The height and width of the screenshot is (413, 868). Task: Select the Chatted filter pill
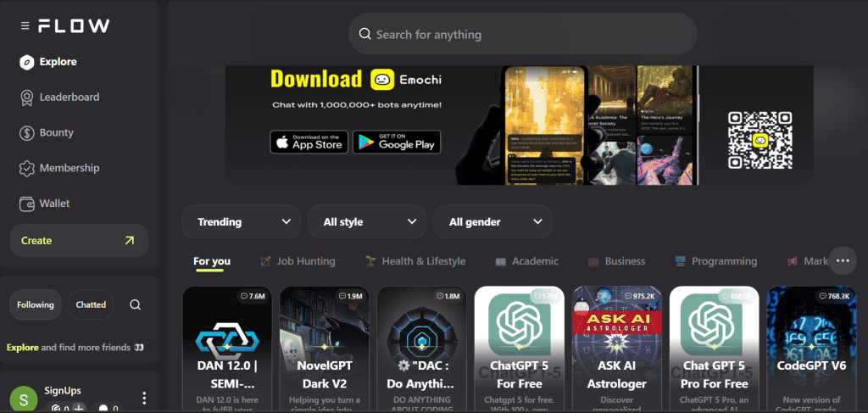pos(91,304)
